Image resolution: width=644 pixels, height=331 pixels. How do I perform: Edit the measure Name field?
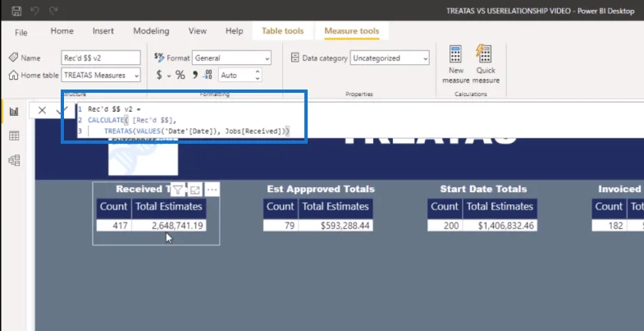(101, 58)
